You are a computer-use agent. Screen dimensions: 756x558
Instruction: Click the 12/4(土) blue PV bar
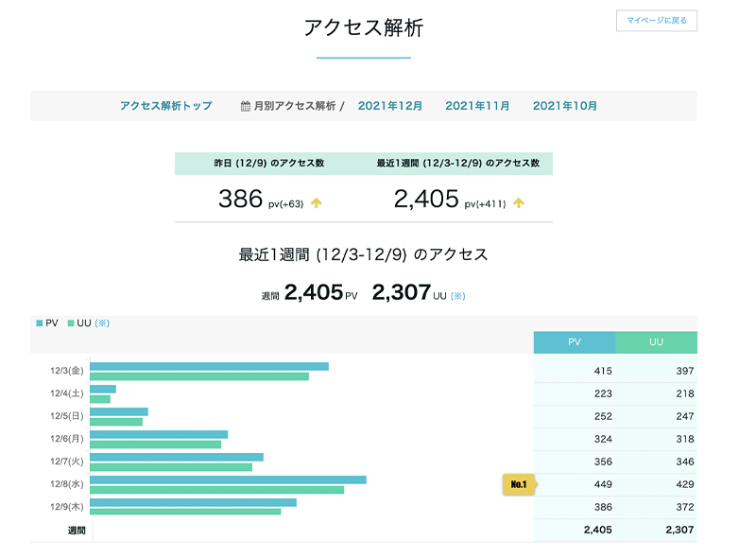click(x=103, y=389)
